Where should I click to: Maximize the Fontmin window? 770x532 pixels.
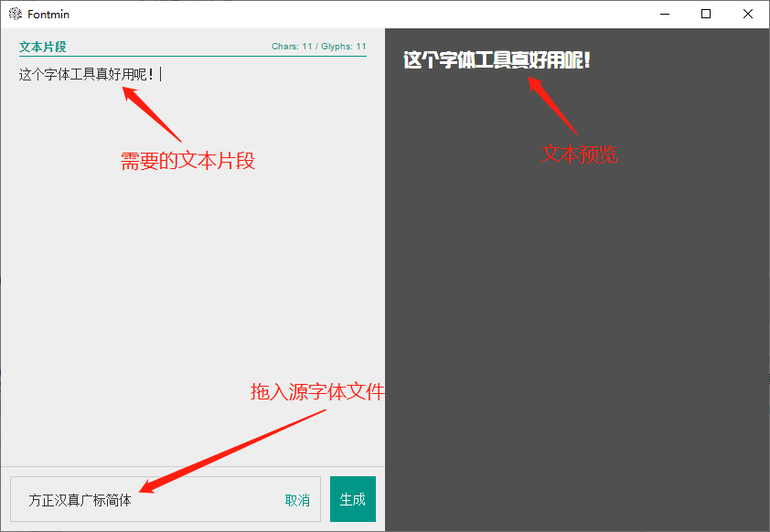coord(706,15)
